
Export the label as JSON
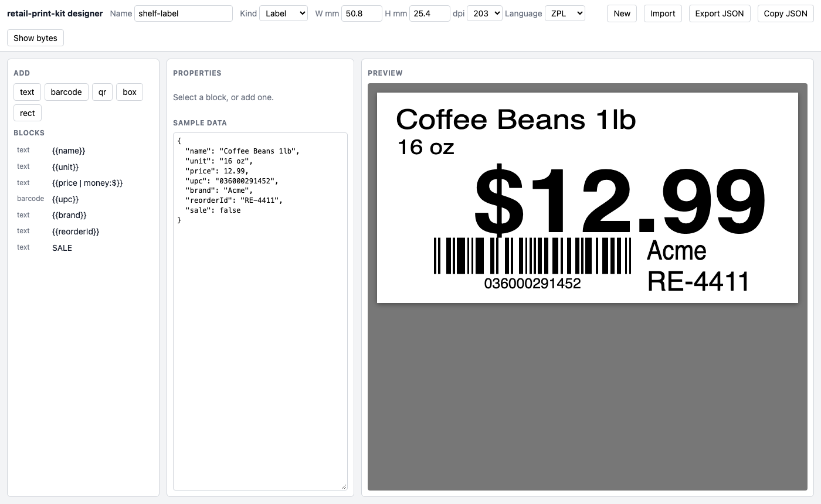(720, 13)
